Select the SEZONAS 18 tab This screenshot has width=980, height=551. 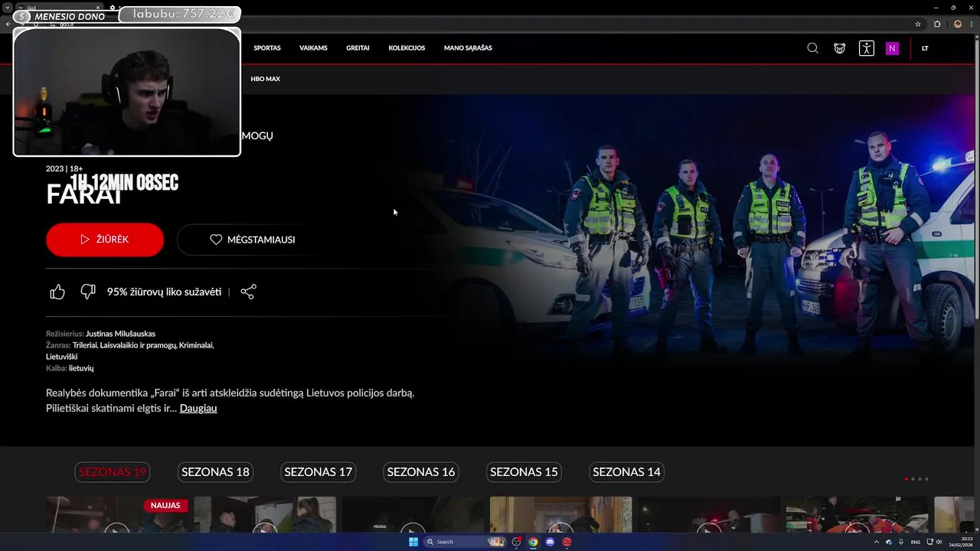[x=215, y=472]
